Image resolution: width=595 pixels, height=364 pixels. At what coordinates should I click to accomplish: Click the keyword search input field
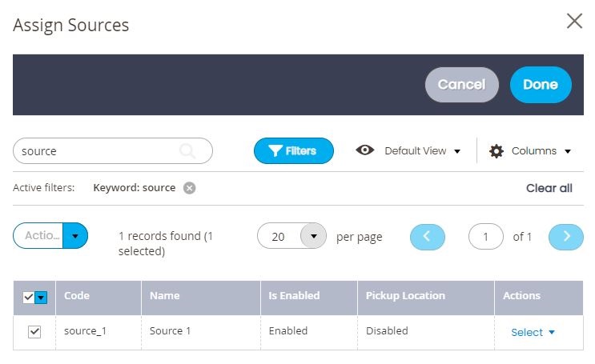click(x=113, y=151)
